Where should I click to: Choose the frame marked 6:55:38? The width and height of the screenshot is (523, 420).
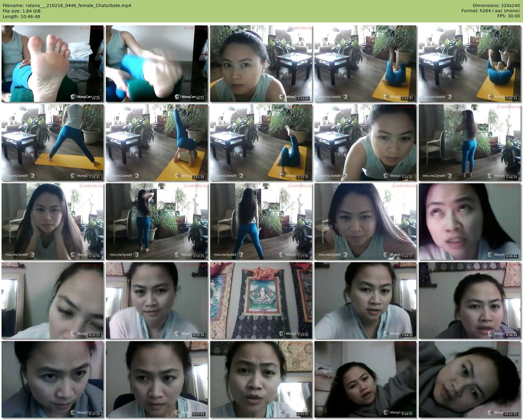point(157,300)
